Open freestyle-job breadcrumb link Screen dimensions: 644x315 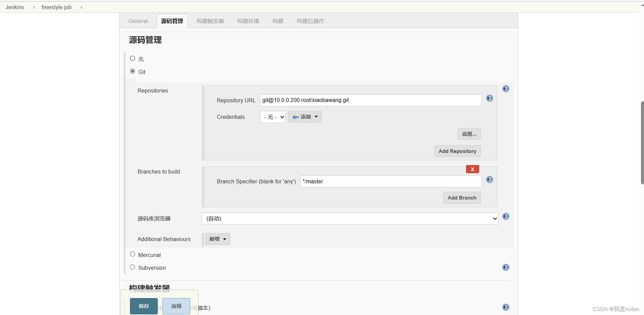56,7
